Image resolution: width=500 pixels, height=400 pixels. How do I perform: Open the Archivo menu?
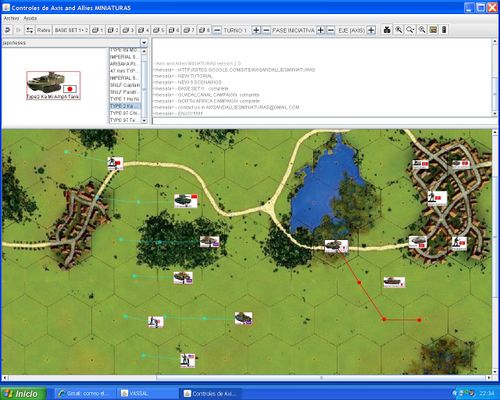(11, 18)
